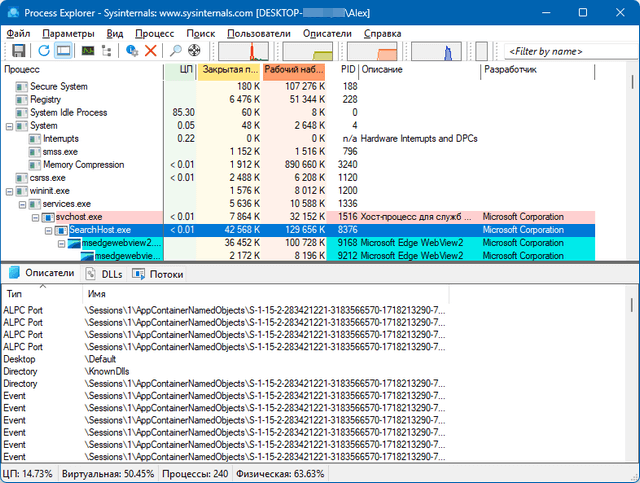Select the Registry process icon
640x483 pixels.
[x=22, y=100]
